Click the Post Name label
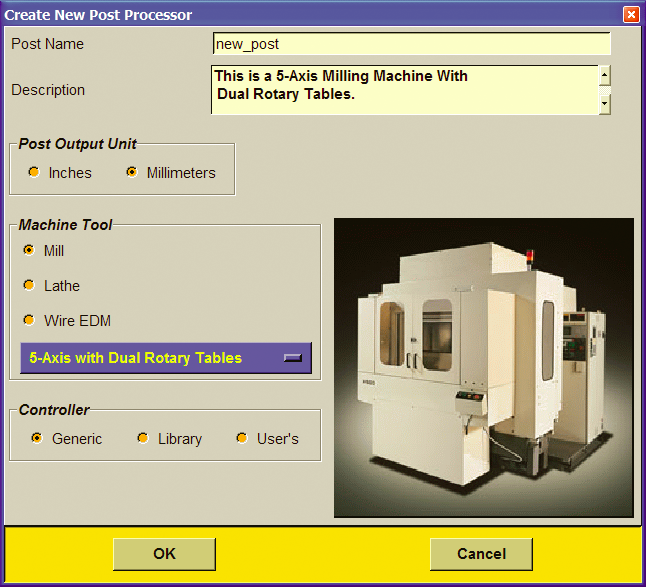The image size is (646, 587). [47, 44]
